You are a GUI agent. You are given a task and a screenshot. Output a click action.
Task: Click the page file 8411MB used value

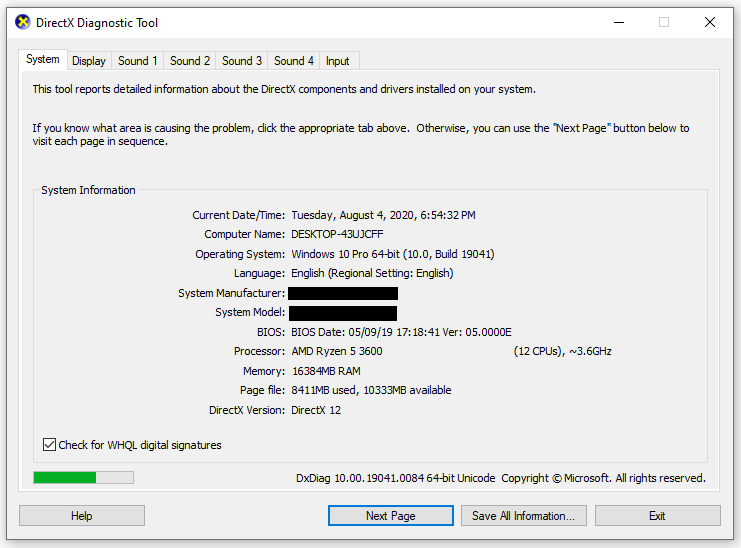point(371,390)
